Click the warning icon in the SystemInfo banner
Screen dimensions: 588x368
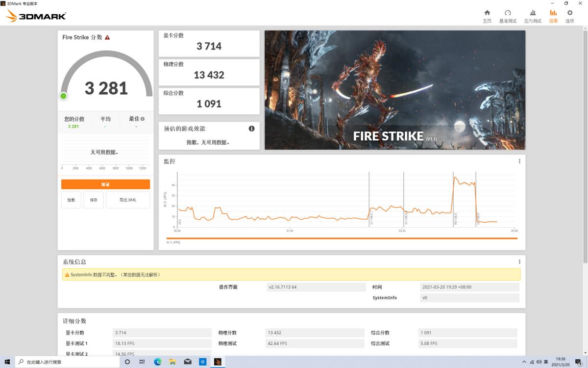[x=67, y=275]
